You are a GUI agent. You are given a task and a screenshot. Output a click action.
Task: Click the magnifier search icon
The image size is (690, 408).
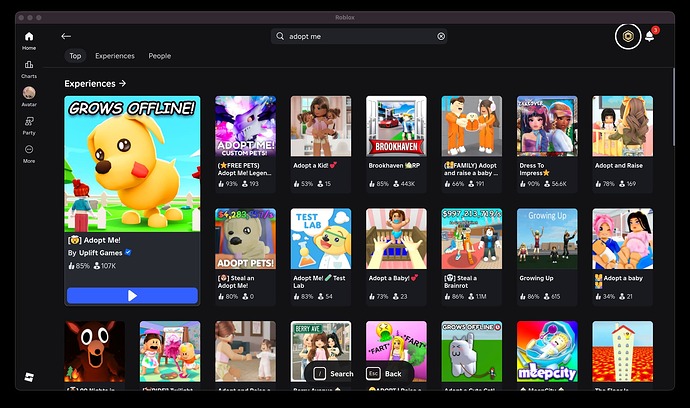[x=280, y=36]
